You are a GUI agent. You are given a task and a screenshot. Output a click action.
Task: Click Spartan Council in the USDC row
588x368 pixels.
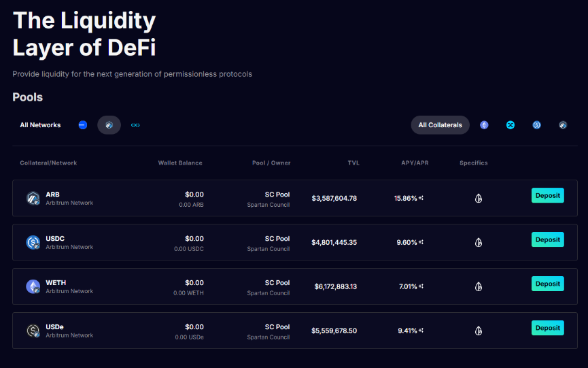[269, 249]
